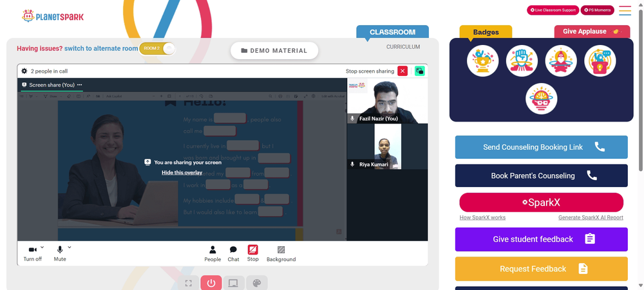The height and width of the screenshot is (290, 644).
Task: Open the Chat panel
Action: point(233,254)
